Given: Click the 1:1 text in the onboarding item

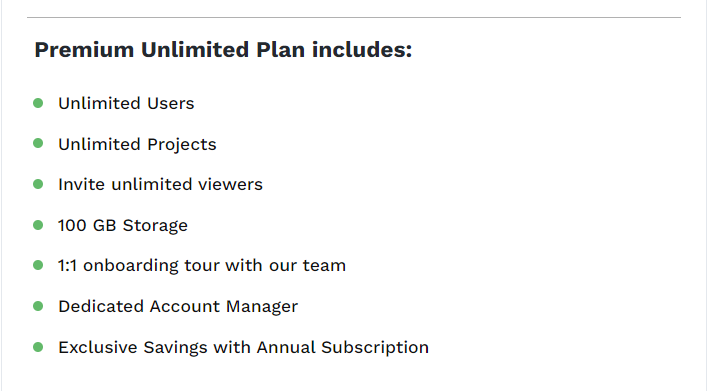Looking at the screenshot, I should [x=67, y=266].
